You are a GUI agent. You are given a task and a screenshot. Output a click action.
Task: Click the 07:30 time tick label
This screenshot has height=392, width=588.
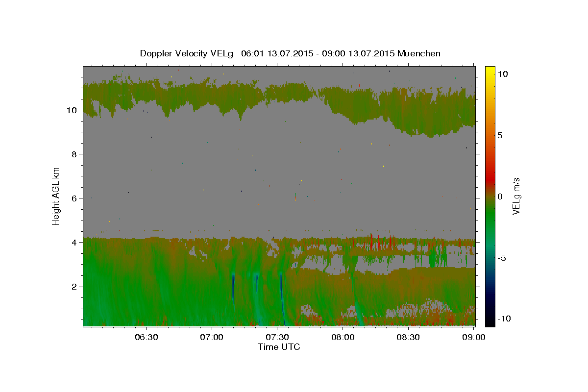click(x=277, y=338)
